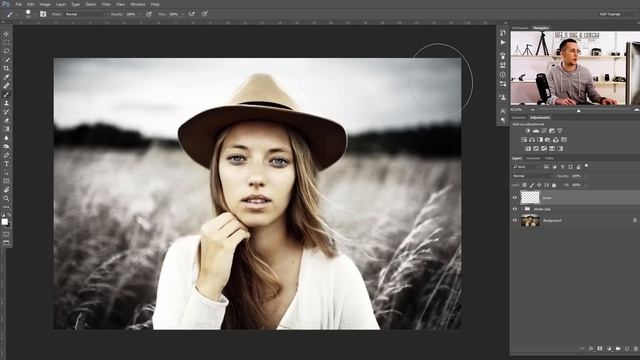This screenshot has width=640, height=360.
Task: Toggle brush panel icon in options bar
Action: click(43, 14)
